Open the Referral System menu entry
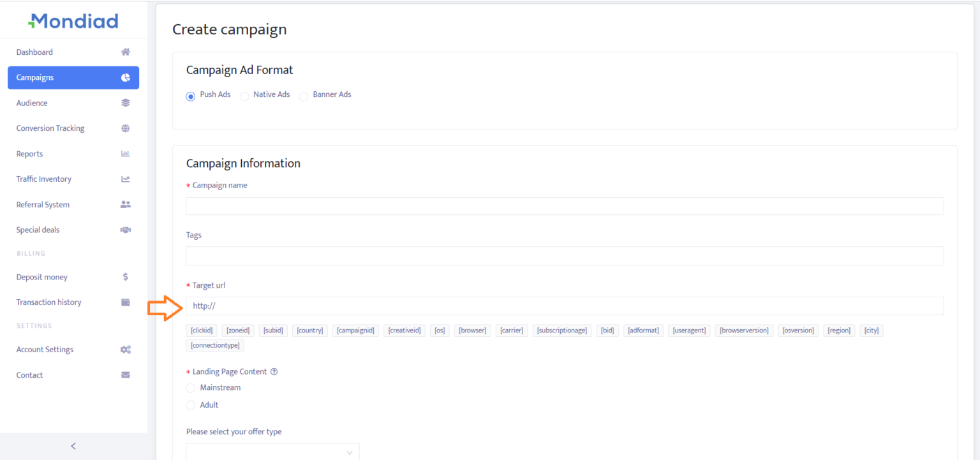980x460 pixels. (43, 204)
